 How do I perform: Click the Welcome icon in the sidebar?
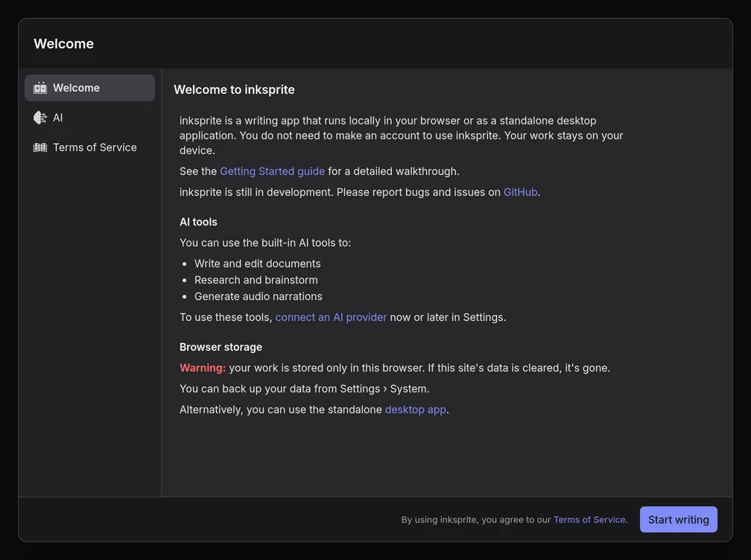point(40,88)
